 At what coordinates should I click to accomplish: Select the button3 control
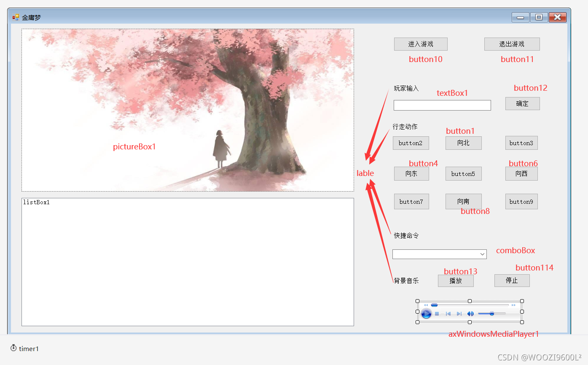521,143
